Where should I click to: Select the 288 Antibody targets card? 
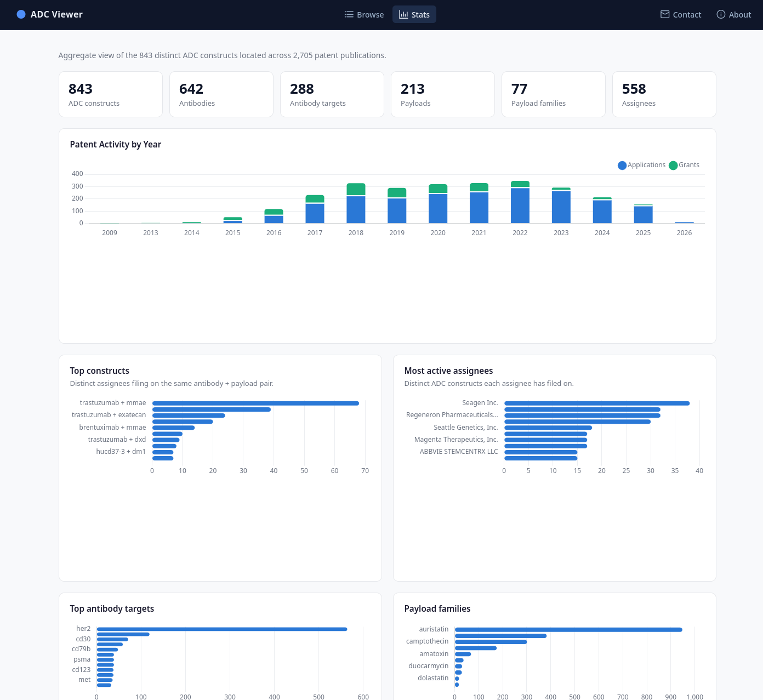coord(332,94)
